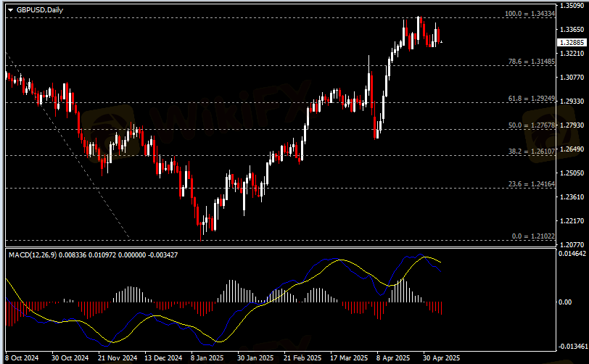Open the GBPUSD,Daily chart dropdown triangle
Screen dimensions: 589x364
(10, 10)
